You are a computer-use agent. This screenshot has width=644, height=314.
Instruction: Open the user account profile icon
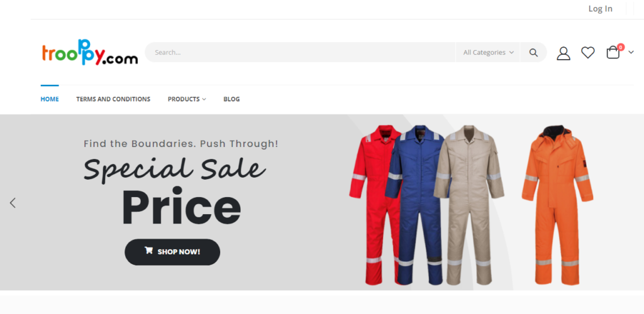click(x=563, y=53)
